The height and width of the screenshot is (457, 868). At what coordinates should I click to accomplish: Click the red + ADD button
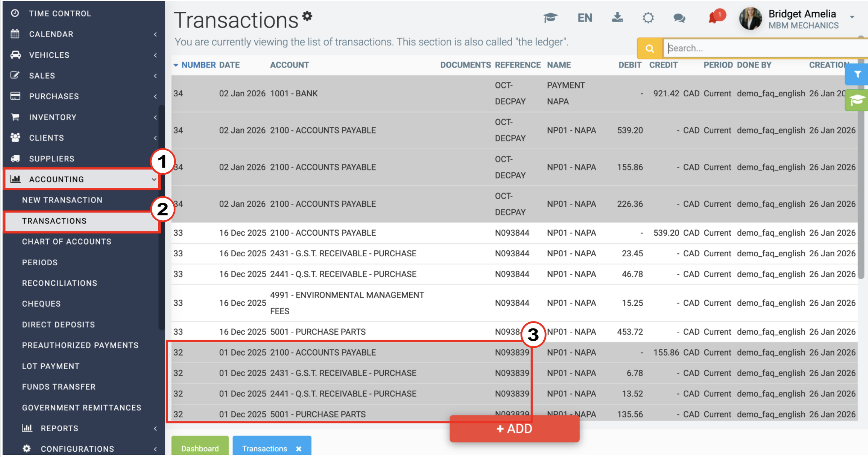click(514, 428)
